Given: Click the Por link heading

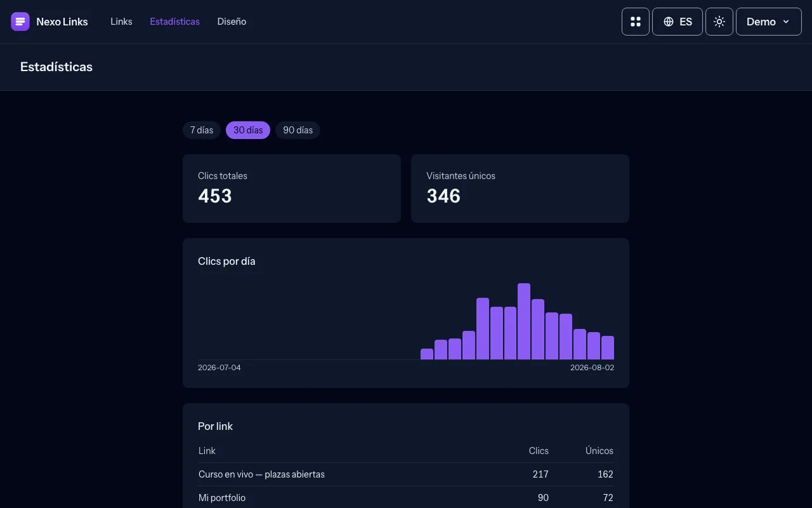Looking at the screenshot, I should tap(215, 426).
